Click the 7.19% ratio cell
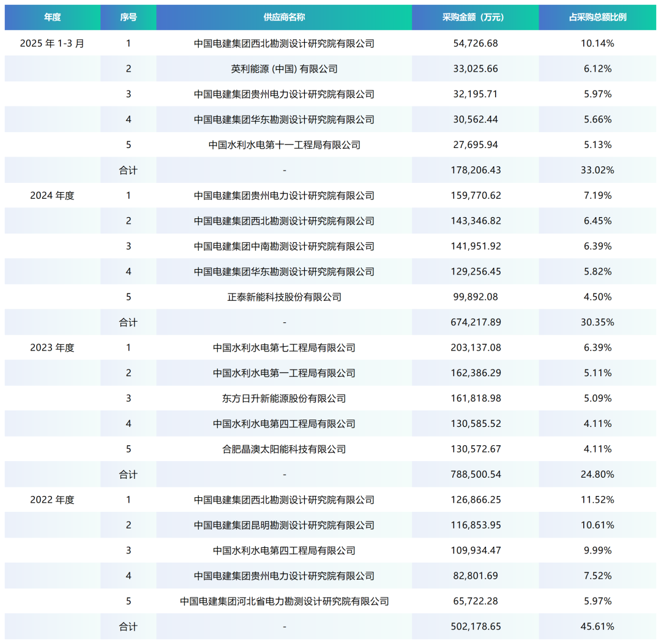Screen dimensions: 661x644 [x=597, y=196]
